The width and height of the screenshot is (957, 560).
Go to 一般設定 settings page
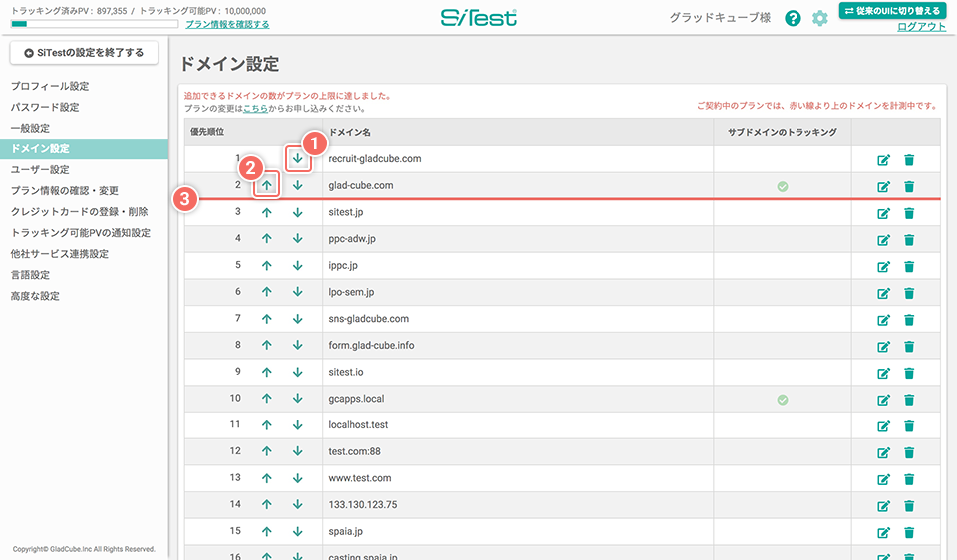[x=31, y=129]
